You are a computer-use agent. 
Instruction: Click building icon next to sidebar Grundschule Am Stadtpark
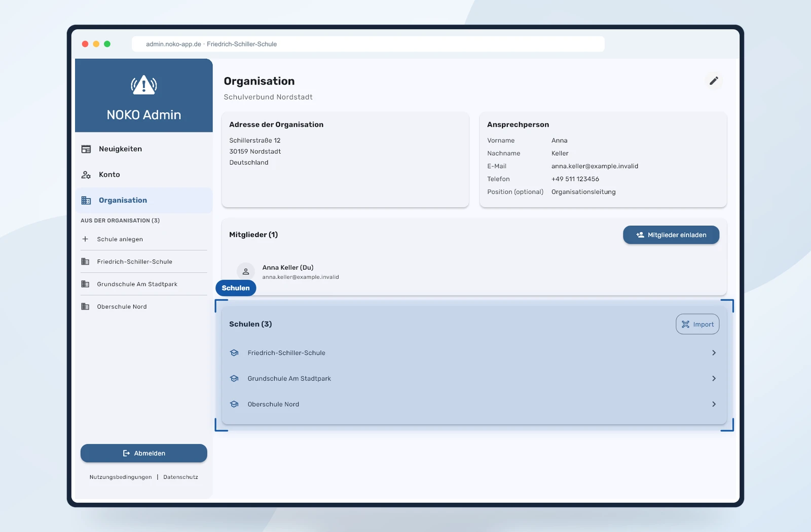click(85, 284)
